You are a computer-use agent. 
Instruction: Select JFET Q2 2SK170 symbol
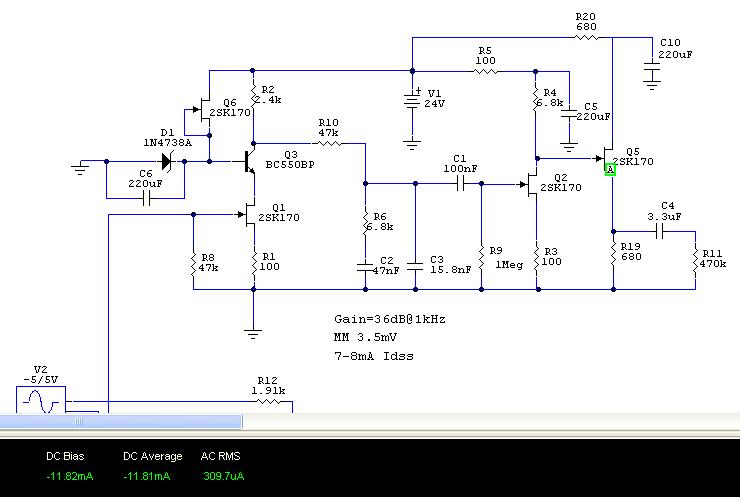pyautogui.click(x=530, y=185)
